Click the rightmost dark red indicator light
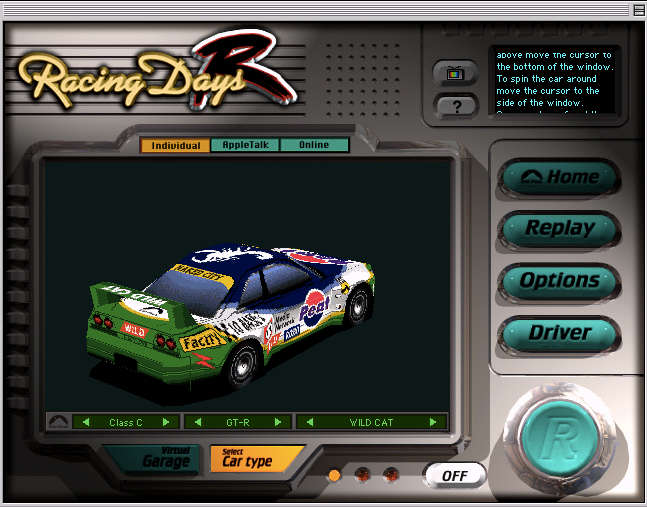 (x=391, y=475)
